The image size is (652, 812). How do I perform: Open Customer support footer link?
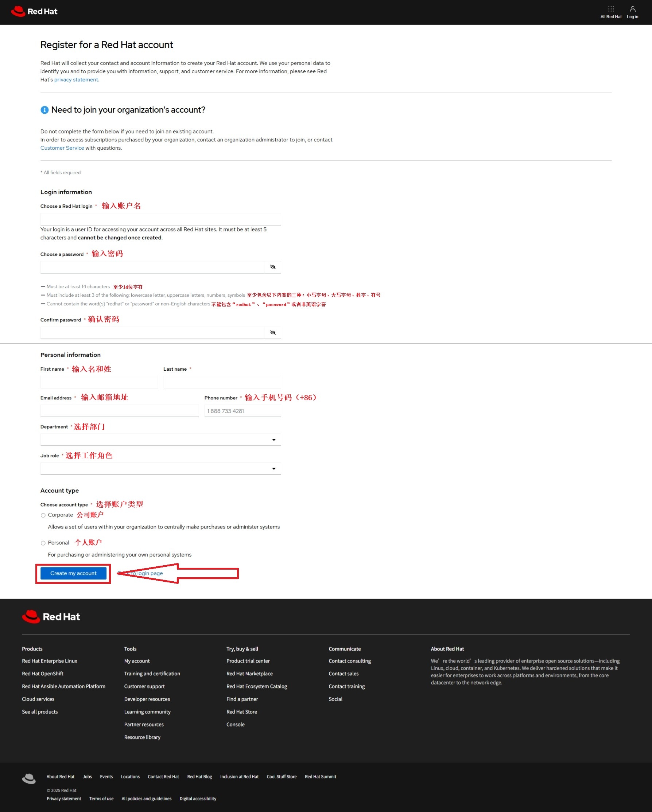144,687
